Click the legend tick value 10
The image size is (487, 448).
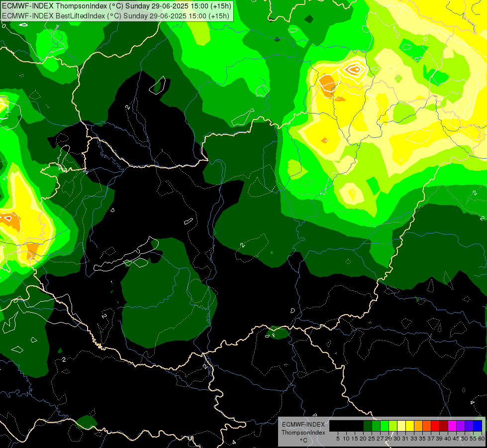(x=346, y=439)
